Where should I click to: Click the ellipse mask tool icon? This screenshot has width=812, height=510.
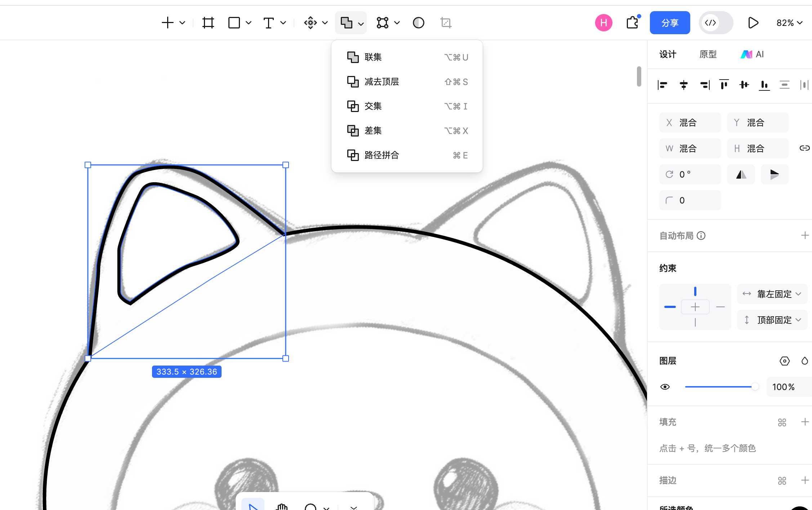[418, 23]
